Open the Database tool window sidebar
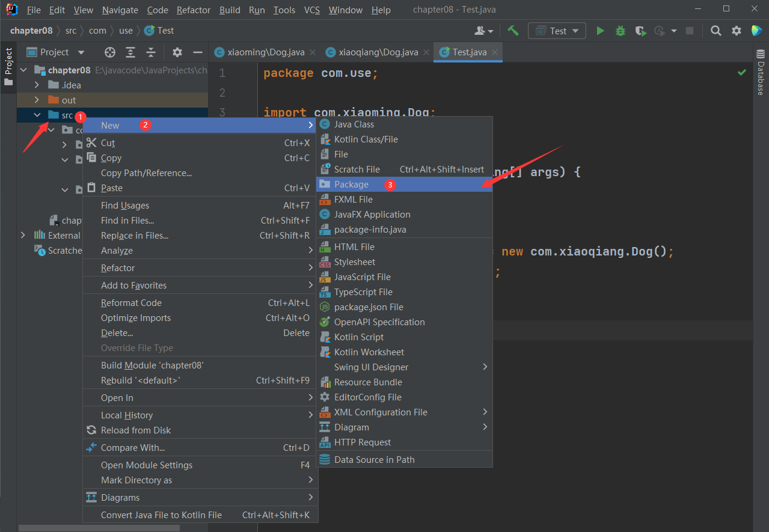Viewport: 769px width, 532px height. pyautogui.click(x=760, y=73)
